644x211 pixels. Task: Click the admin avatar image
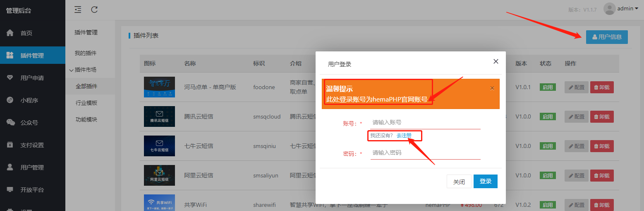tap(609, 9)
